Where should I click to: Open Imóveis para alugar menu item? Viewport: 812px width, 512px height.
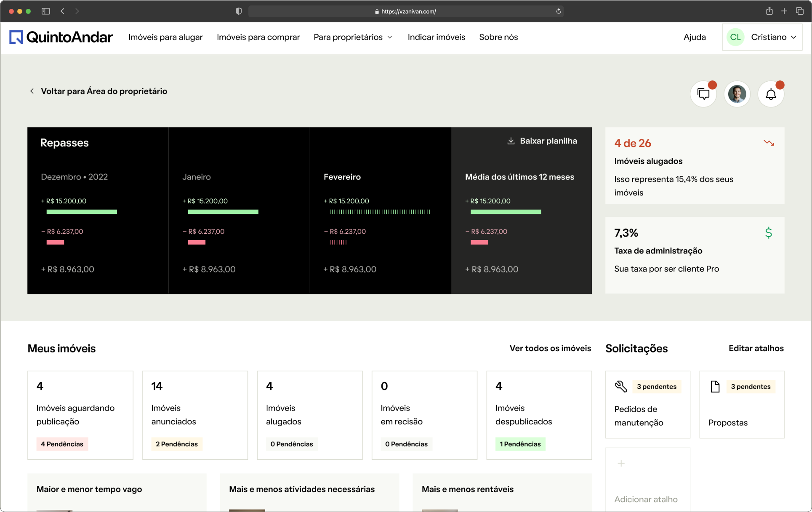165,37
